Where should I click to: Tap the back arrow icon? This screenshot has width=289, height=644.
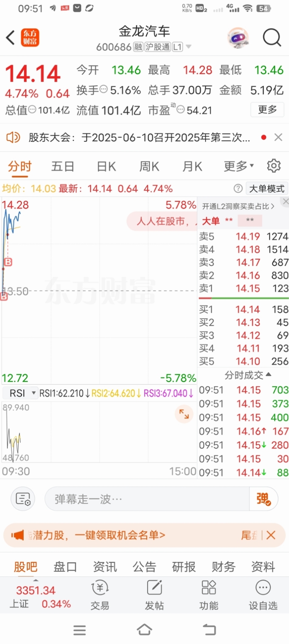click(x=10, y=38)
